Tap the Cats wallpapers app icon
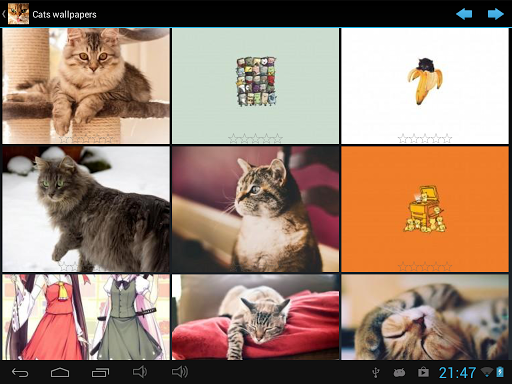 [18, 14]
